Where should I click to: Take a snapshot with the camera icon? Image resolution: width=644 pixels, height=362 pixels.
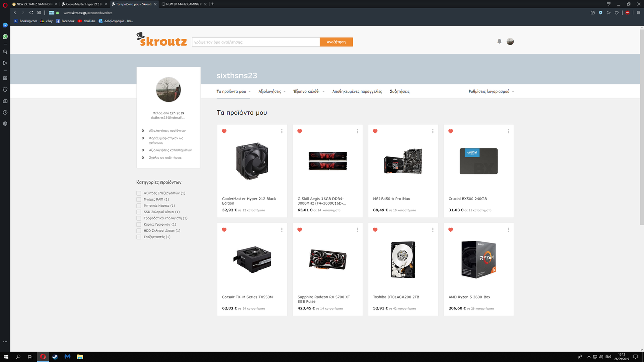click(x=593, y=12)
